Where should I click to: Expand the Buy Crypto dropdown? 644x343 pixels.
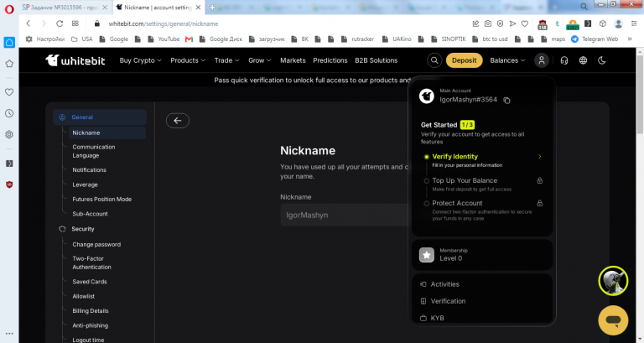(x=141, y=60)
